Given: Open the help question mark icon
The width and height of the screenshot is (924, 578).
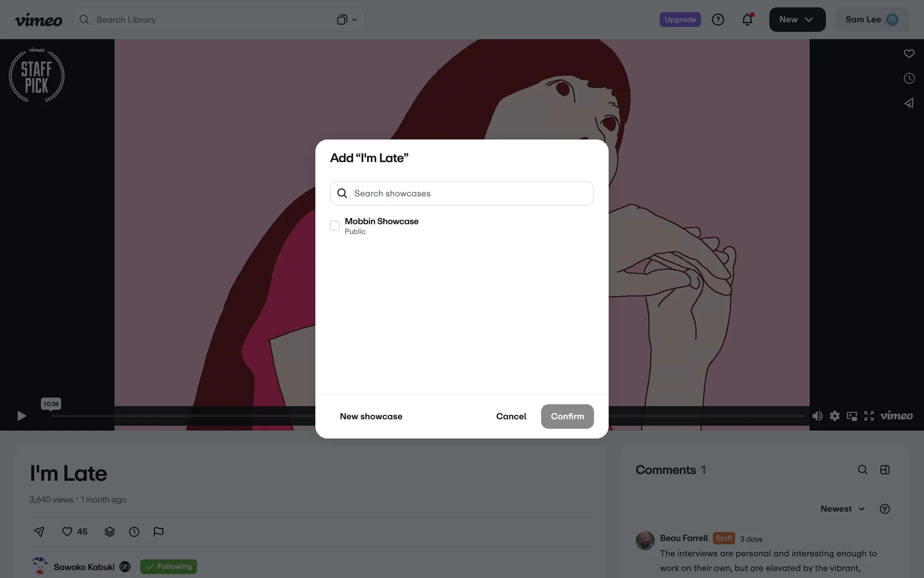Looking at the screenshot, I should (718, 20).
